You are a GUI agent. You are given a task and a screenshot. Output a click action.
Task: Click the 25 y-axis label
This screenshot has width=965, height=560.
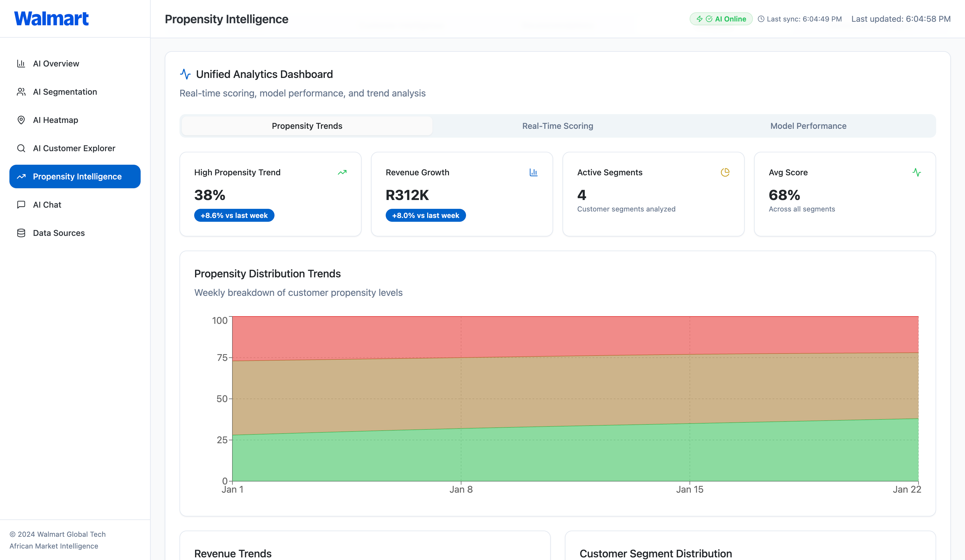point(222,440)
